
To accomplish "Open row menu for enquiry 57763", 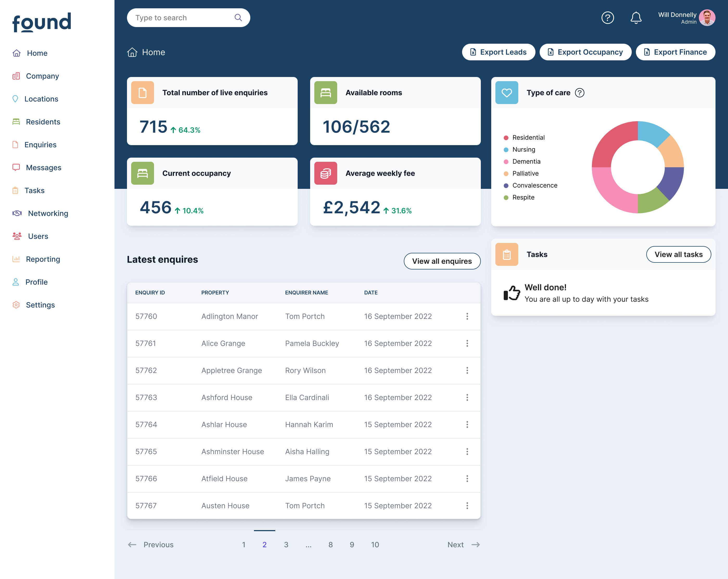I will coord(467,397).
